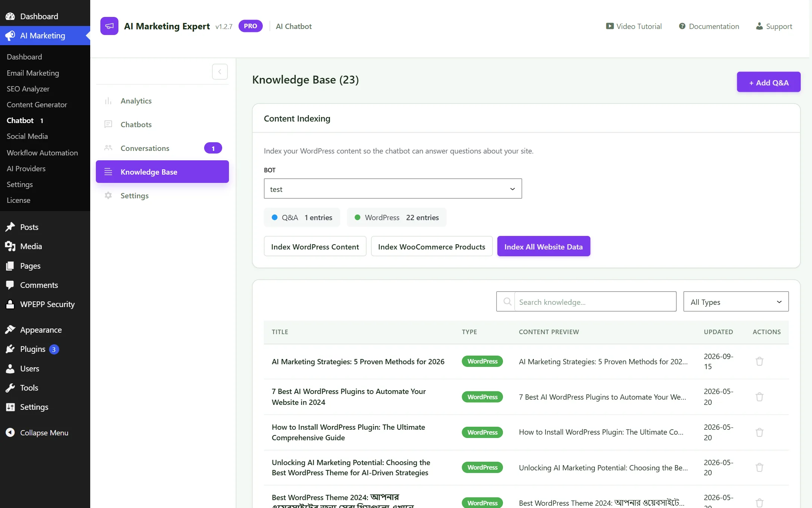Click the Pages icon in admin menu
The height and width of the screenshot is (508, 812).
coord(10,266)
